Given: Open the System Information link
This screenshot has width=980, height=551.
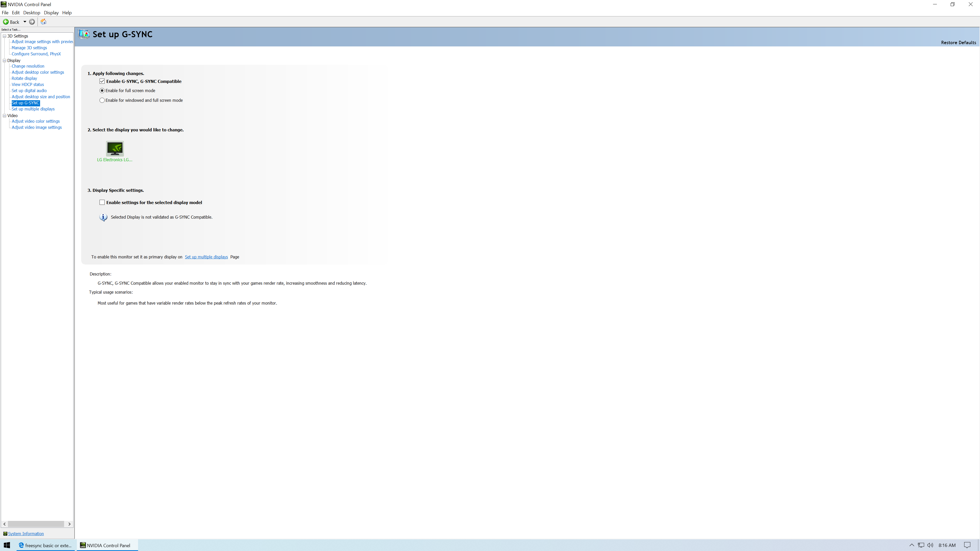Looking at the screenshot, I should tap(26, 533).
